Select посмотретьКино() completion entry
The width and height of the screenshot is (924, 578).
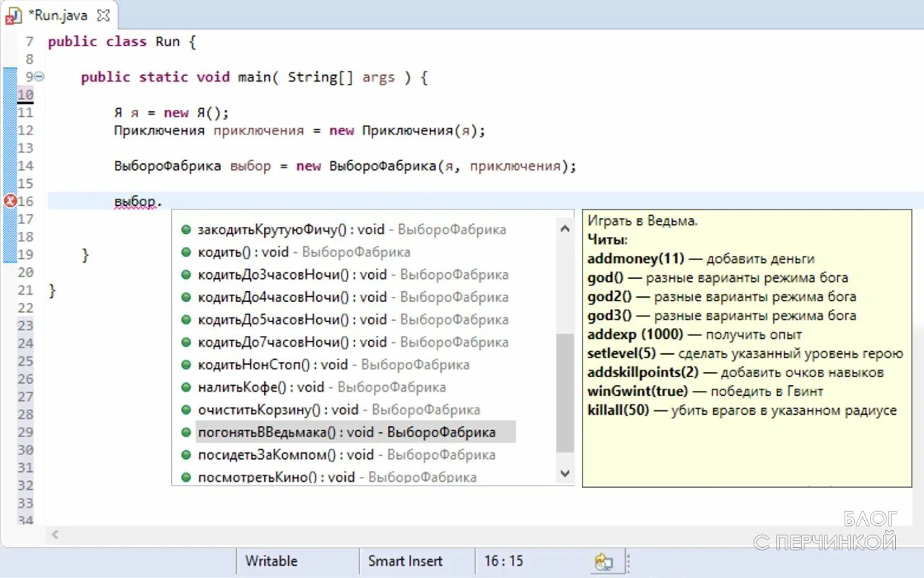tap(337, 477)
